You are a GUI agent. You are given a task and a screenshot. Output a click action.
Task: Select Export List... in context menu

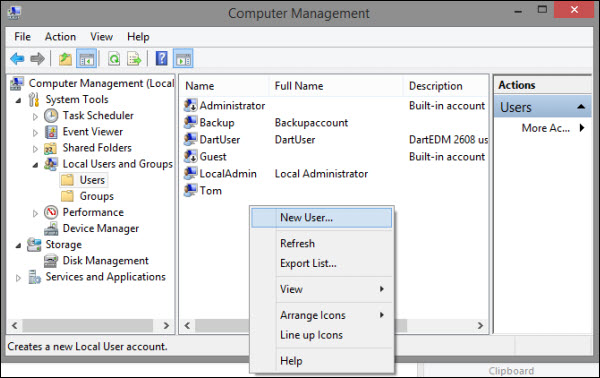[308, 263]
